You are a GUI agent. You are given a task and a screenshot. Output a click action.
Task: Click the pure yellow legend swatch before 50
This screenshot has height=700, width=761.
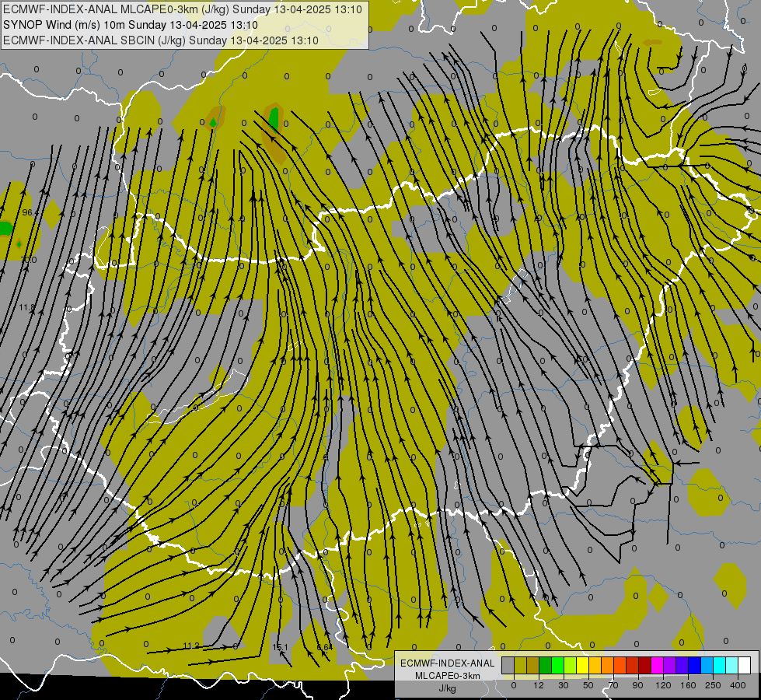pos(583,665)
